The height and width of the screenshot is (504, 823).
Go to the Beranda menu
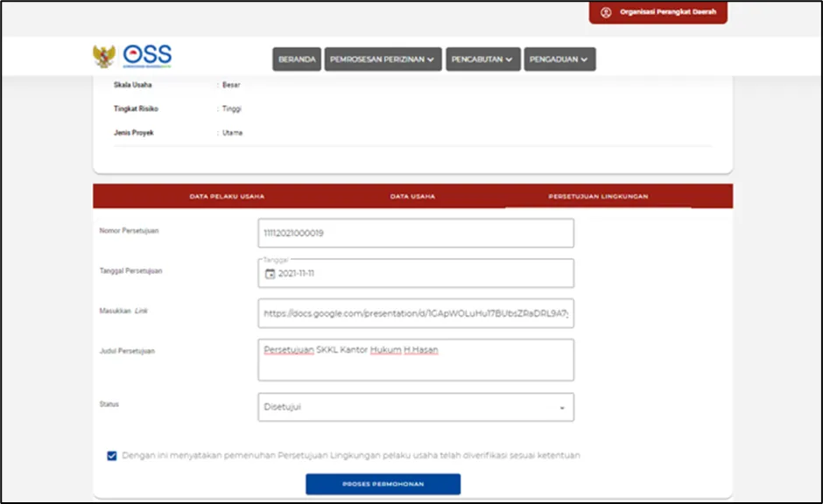(297, 59)
